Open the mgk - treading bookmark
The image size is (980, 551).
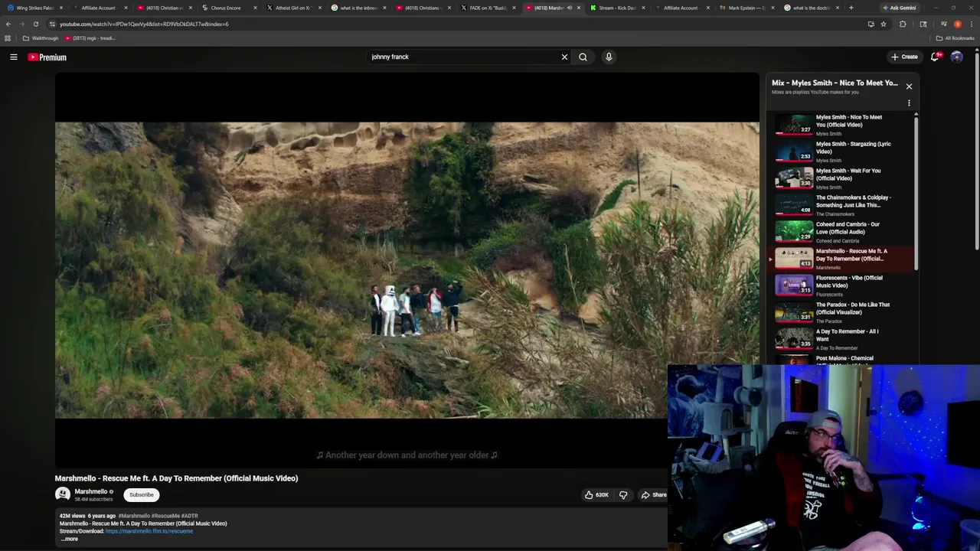coord(90,38)
